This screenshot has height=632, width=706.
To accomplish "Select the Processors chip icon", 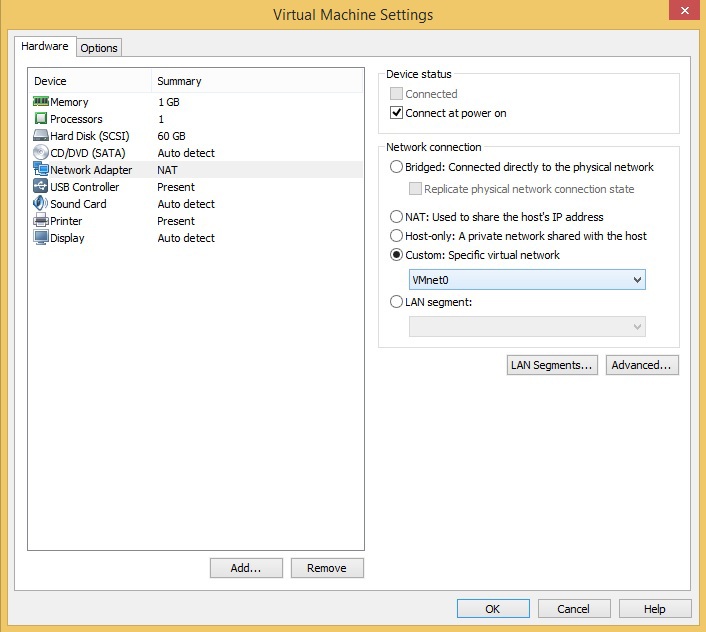I will coord(41,119).
